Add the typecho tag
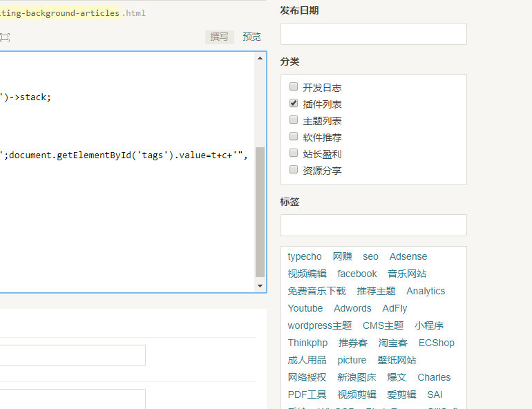This screenshot has height=409, width=532. pos(304,256)
